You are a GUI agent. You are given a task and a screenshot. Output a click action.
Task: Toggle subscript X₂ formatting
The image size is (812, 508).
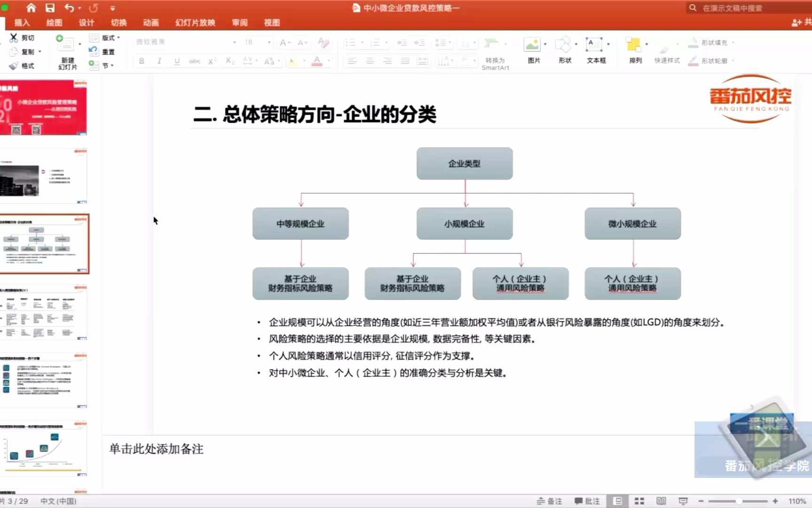tap(230, 61)
